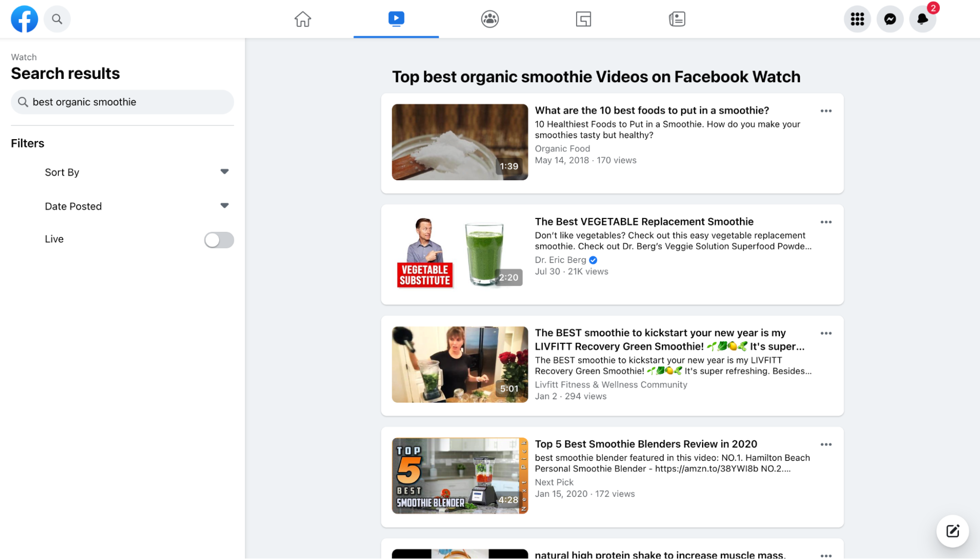Open search results first video thumbnail
This screenshot has width=980, height=559.
coord(460,142)
